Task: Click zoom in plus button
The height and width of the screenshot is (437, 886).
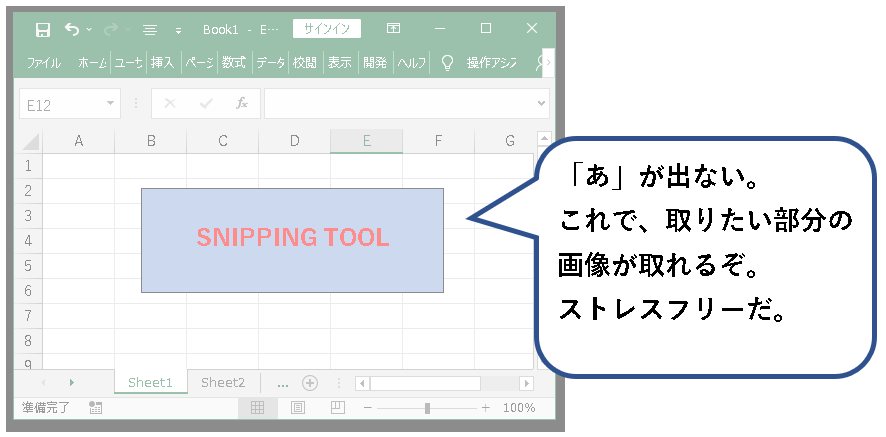Action: coord(486,408)
